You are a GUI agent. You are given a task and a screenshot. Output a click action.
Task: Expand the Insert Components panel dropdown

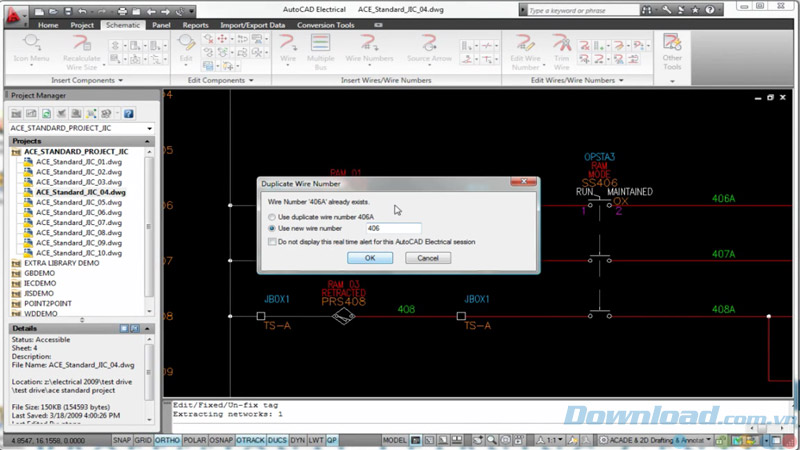click(x=120, y=80)
